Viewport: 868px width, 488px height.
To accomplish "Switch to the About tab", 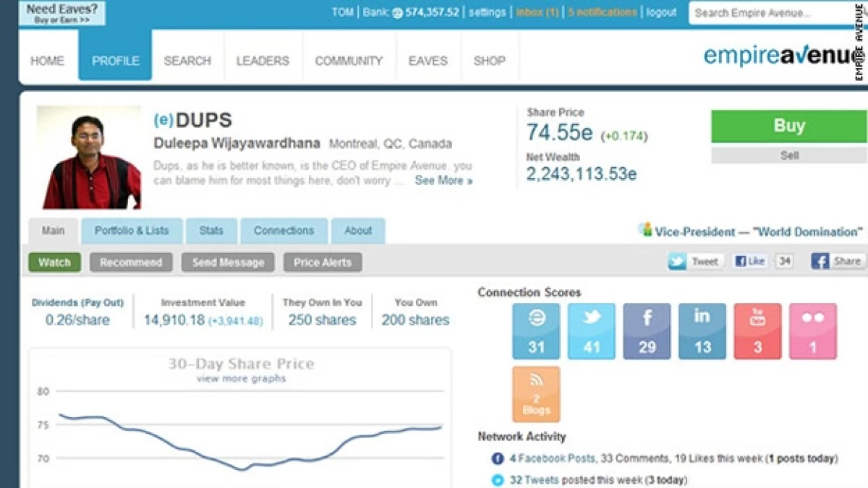I will [x=358, y=231].
